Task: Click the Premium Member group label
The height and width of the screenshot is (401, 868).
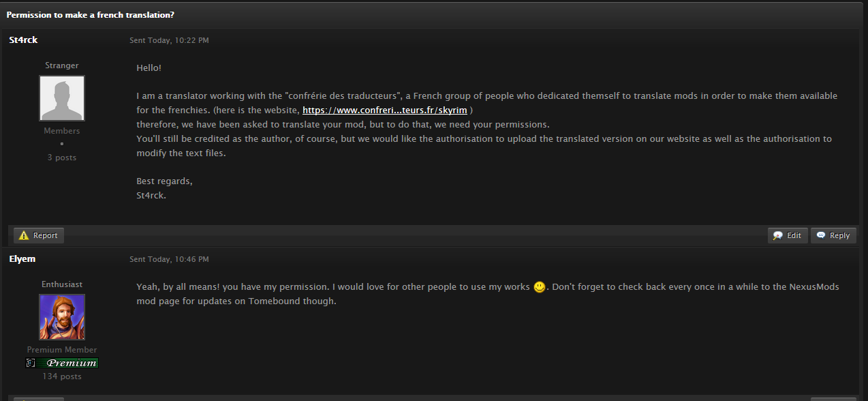Action: [x=62, y=350]
